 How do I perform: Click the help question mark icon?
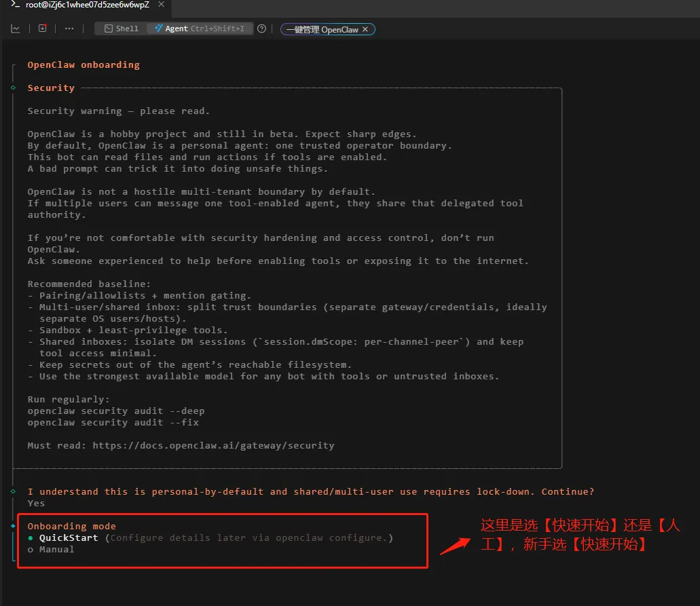point(262,29)
